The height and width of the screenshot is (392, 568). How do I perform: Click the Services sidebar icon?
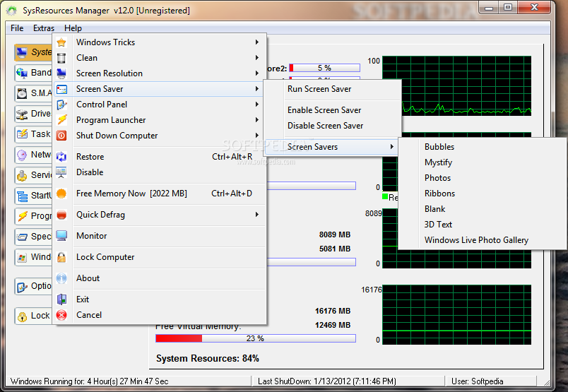tap(22, 175)
